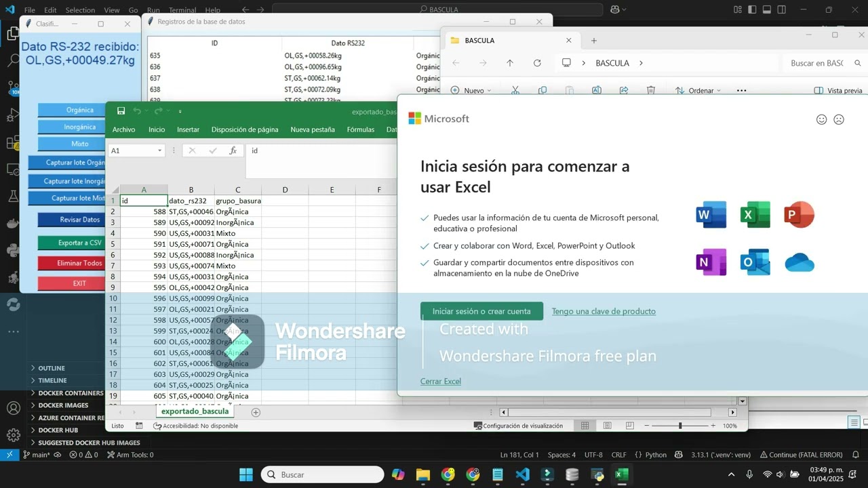Open the Insertar tab in Excel
Viewport: 868px width, 488px height.
pos(188,129)
